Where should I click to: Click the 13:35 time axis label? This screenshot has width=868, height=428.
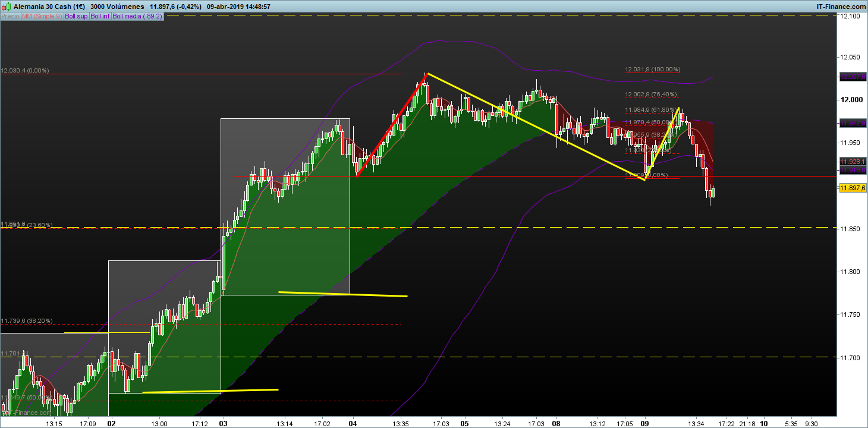coord(401,424)
